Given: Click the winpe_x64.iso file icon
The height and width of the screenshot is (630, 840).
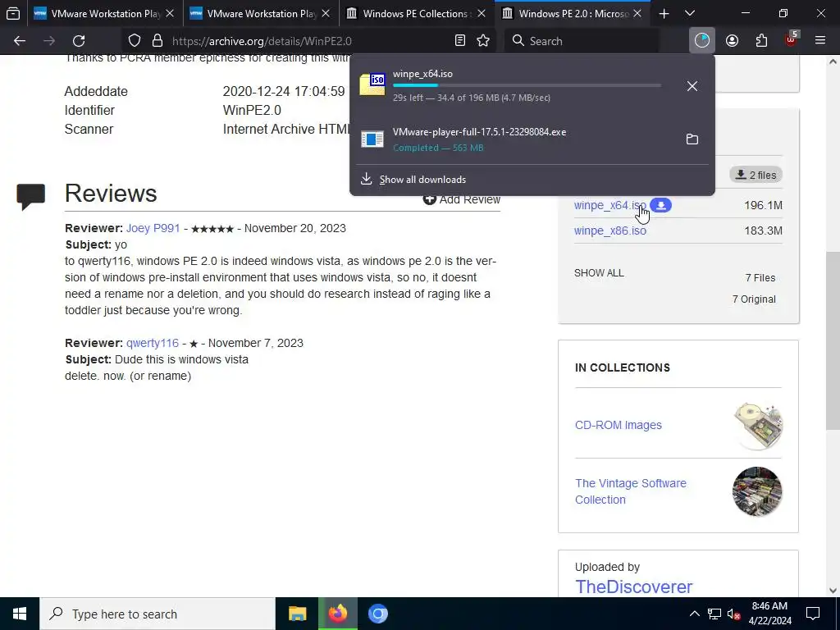Looking at the screenshot, I should pyautogui.click(x=372, y=84).
